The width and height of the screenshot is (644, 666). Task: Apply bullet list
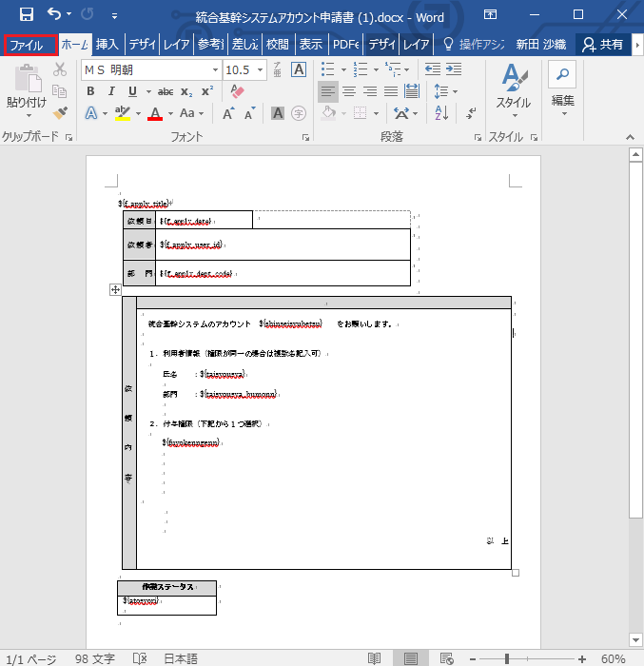pyautogui.click(x=327, y=69)
